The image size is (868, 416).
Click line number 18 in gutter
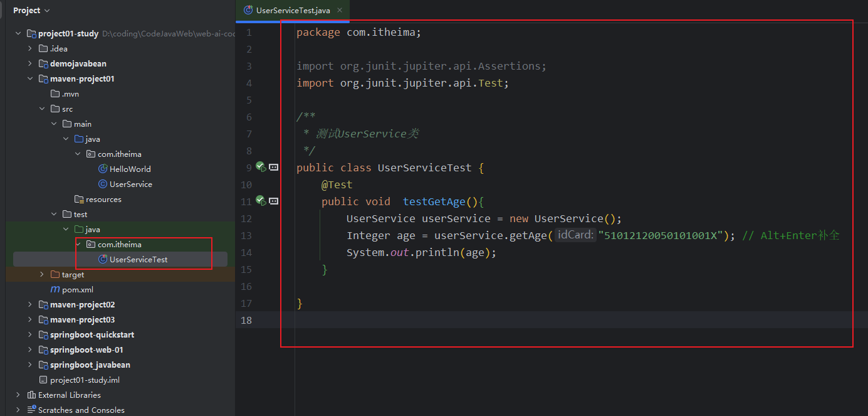246,320
